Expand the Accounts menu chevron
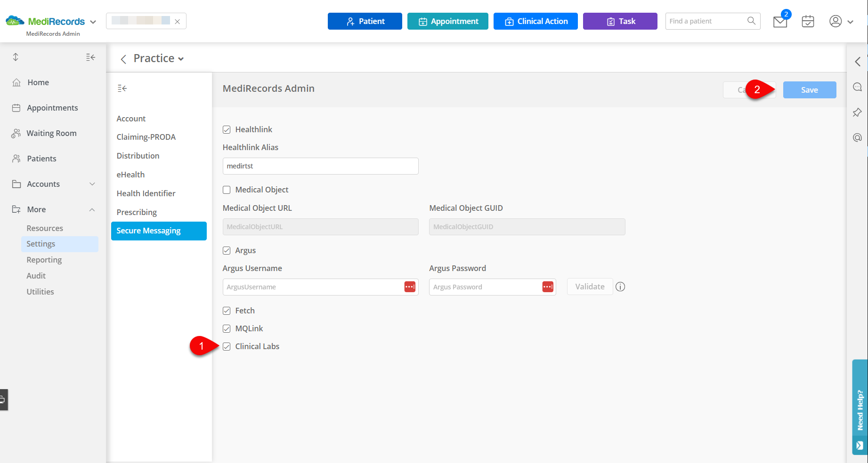 [x=92, y=184]
